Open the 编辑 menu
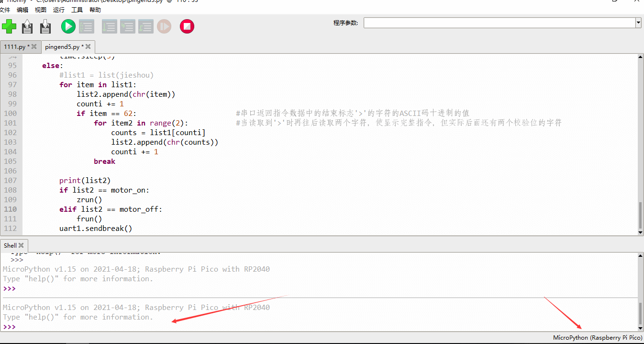Screen dimensions: 644x344 [22, 10]
